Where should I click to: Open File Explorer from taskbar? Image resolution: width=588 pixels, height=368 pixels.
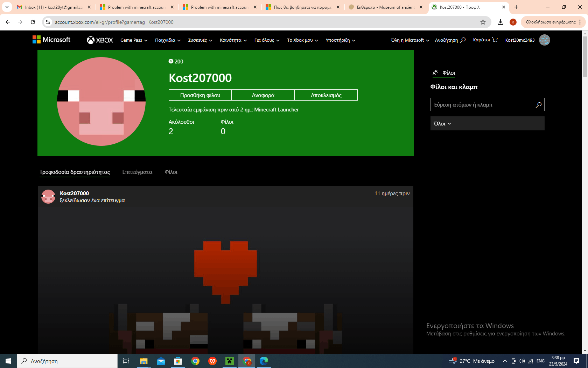pyautogui.click(x=143, y=361)
